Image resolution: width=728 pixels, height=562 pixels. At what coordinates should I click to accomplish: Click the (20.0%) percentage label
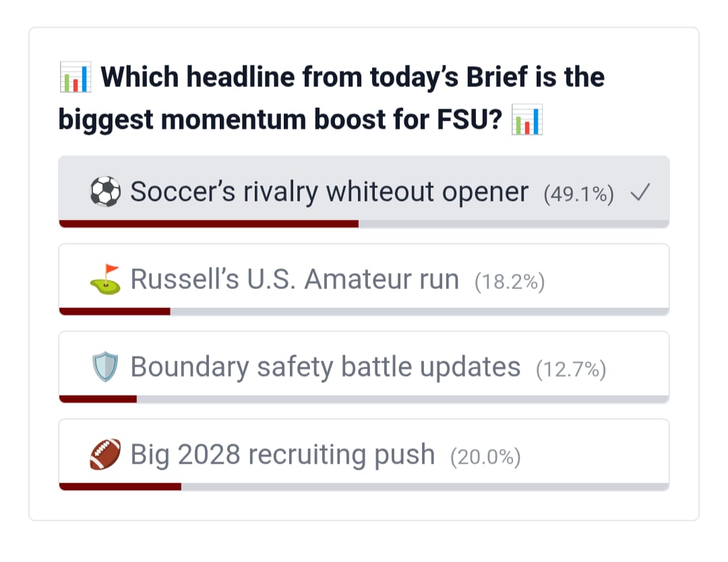tap(485, 457)
